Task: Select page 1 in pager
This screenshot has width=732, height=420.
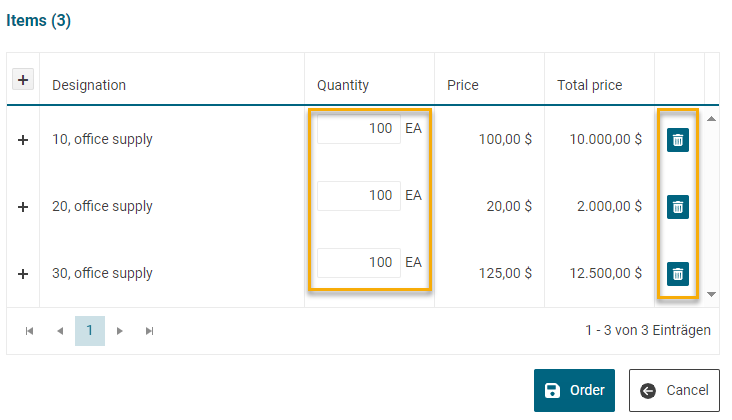Action: tap(90, 331)
